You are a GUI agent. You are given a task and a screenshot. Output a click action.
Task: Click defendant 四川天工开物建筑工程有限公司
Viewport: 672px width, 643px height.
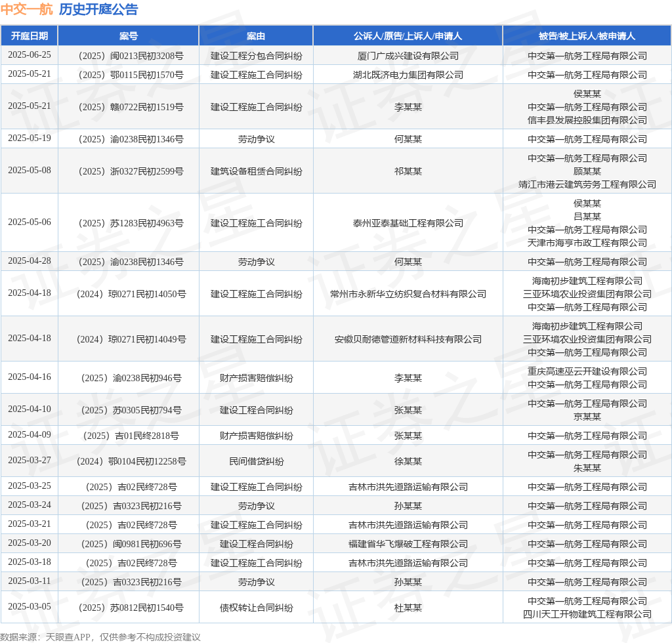click(587, 614)
